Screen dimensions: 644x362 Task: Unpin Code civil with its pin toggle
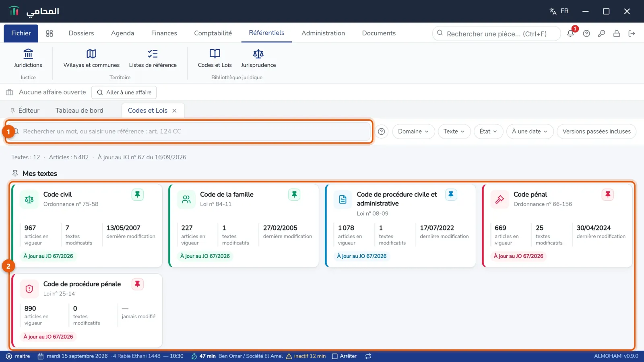(137, 195)
